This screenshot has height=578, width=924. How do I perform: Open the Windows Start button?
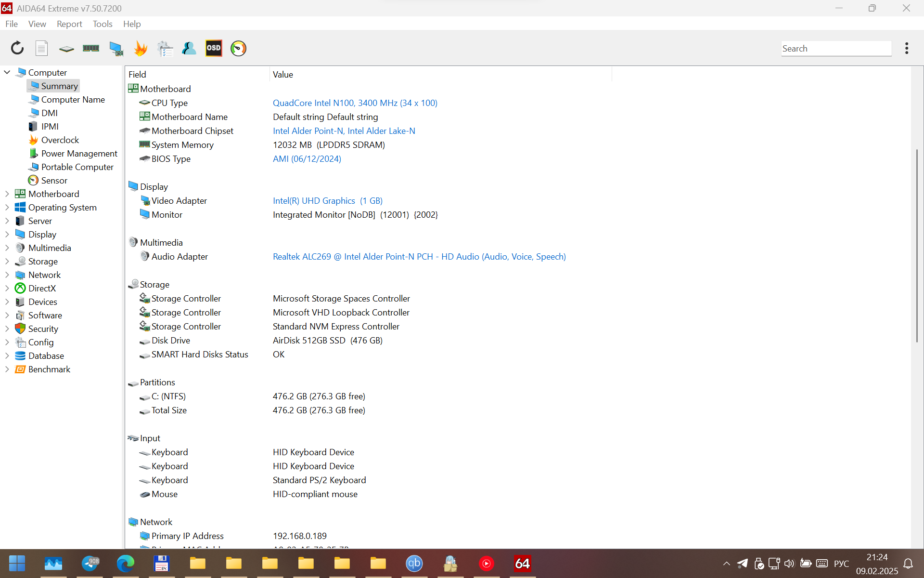point(17,563)
